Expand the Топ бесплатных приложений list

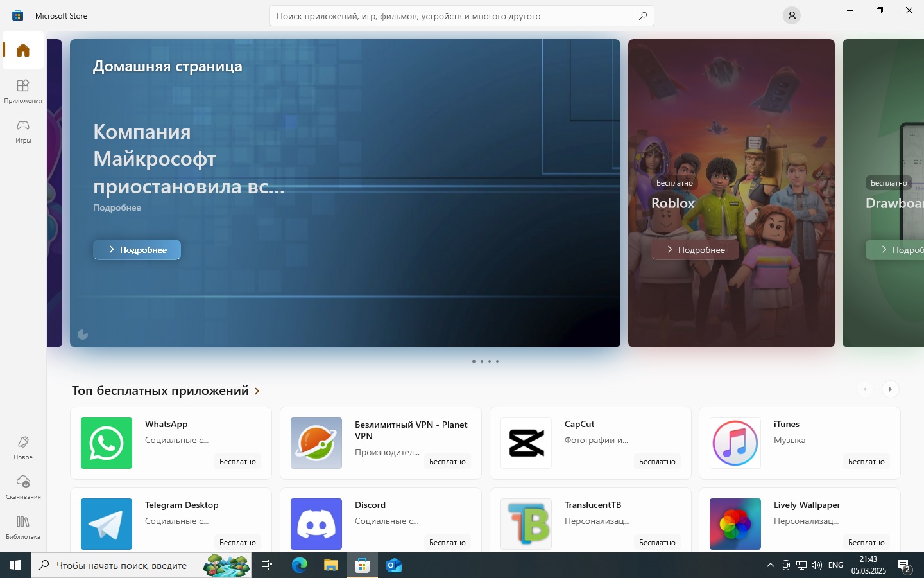point(257,391)
